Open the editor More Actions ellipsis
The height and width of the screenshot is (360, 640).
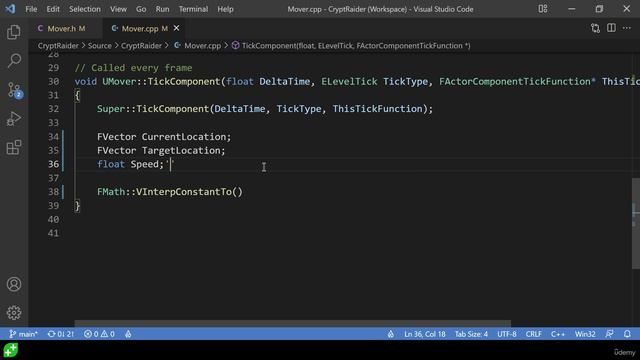pyautogui.click(x=627, y=28)
